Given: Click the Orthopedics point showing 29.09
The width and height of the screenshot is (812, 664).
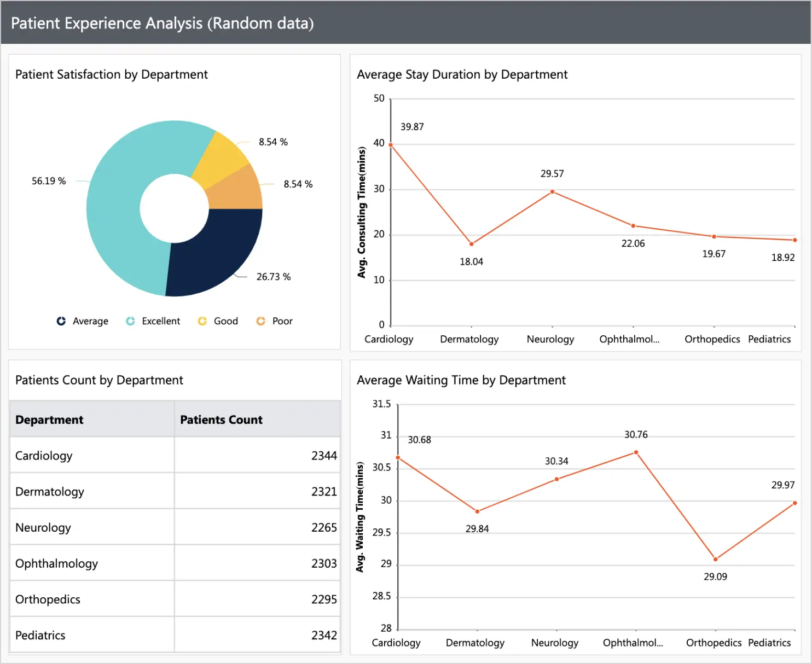Looking at the screenshot, I should [x=715, y=558].
